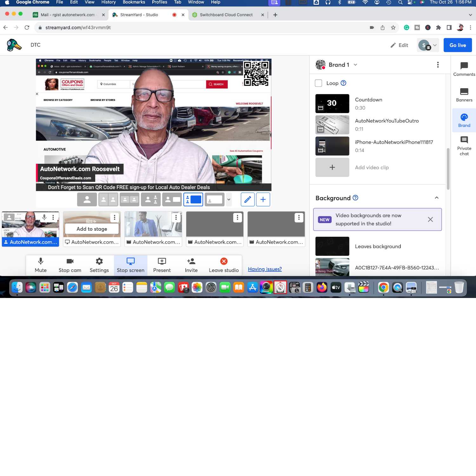Click the Present button
Viewport: 476px width, 476px height.
162,265
